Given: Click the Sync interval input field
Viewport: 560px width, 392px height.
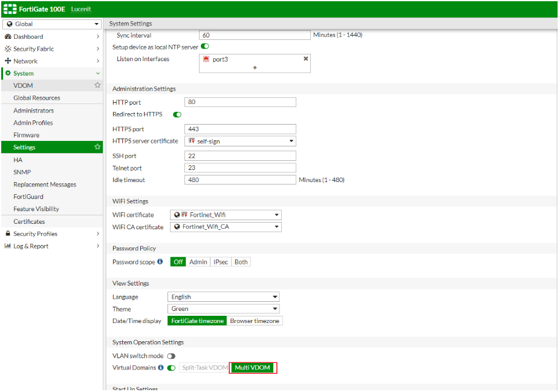Looking at the screenshot, I should coord(255,35).
